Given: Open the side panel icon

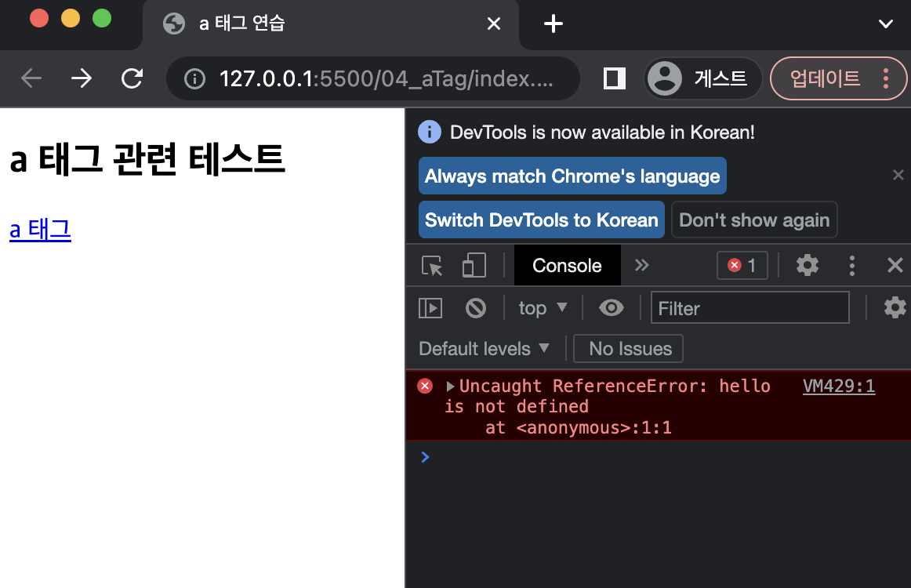Looking at the screenshot, I should (614, 78).
